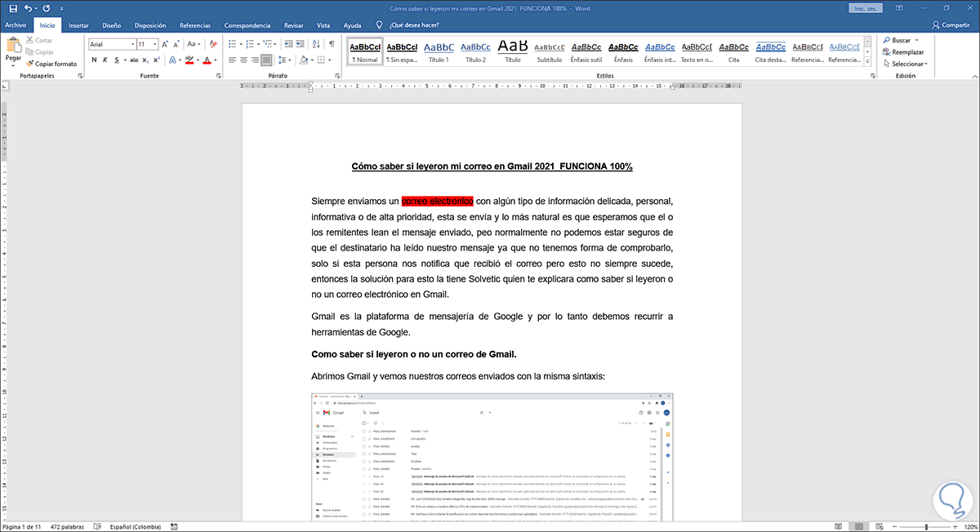The height and width of the screenshot is (532, 980).
Task: Apply the text highlight color
Action: [189, 60]
